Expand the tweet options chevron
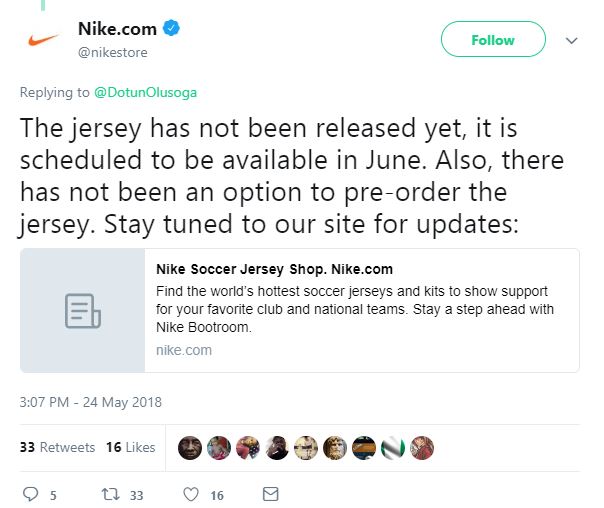604x508 pixels. point(572,41)
